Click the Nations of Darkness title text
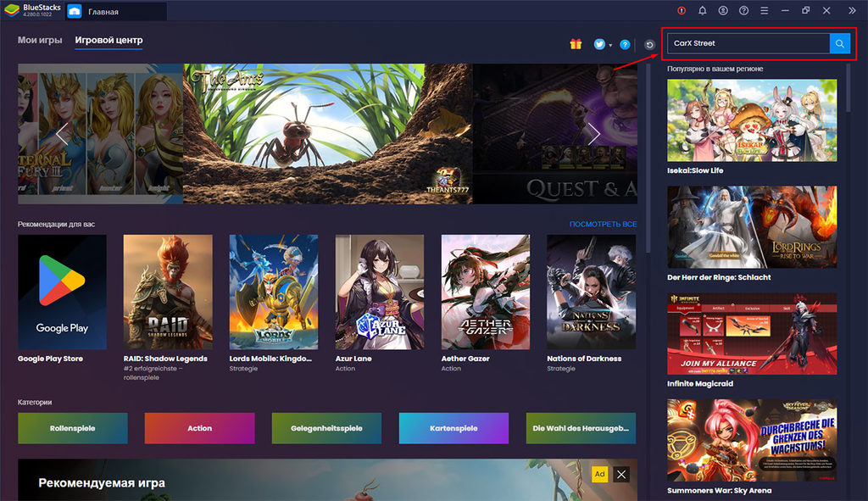868x501 pixels. point(584,359)
